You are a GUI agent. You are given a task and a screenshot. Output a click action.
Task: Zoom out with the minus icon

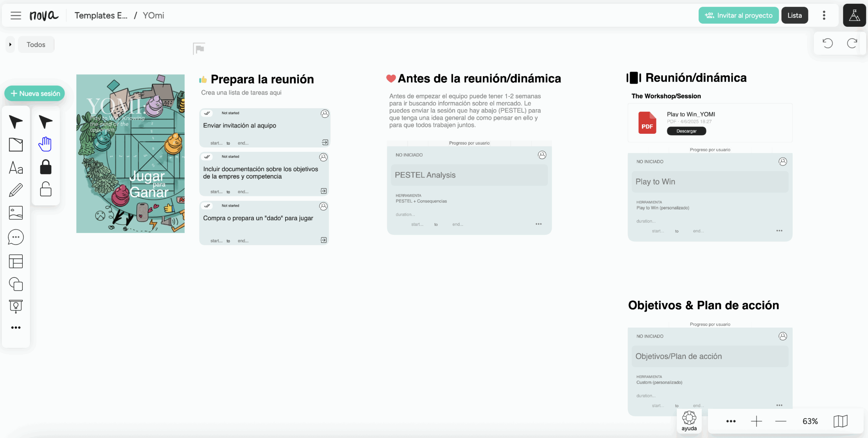(x=781, y=421)
